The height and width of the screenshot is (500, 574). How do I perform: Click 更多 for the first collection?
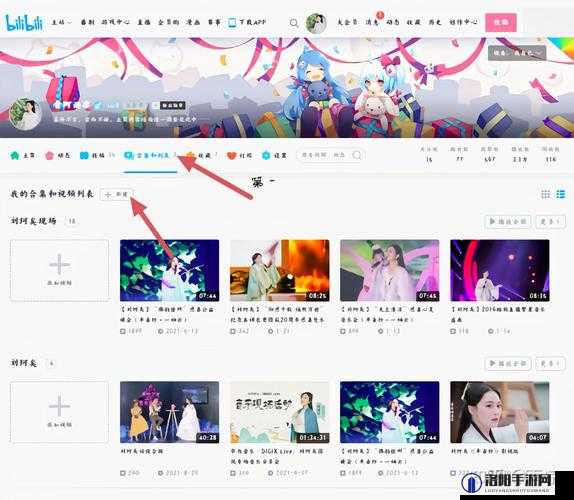click(x=550, y=221)
